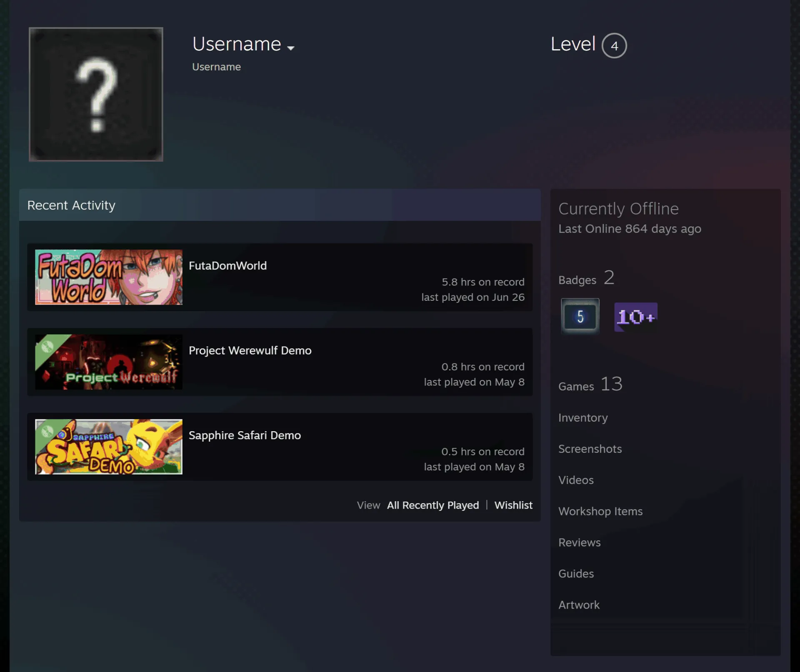Open Inventory in the sidebar
Viewport: 800px width, 672px height.
(x=583, y=418)
